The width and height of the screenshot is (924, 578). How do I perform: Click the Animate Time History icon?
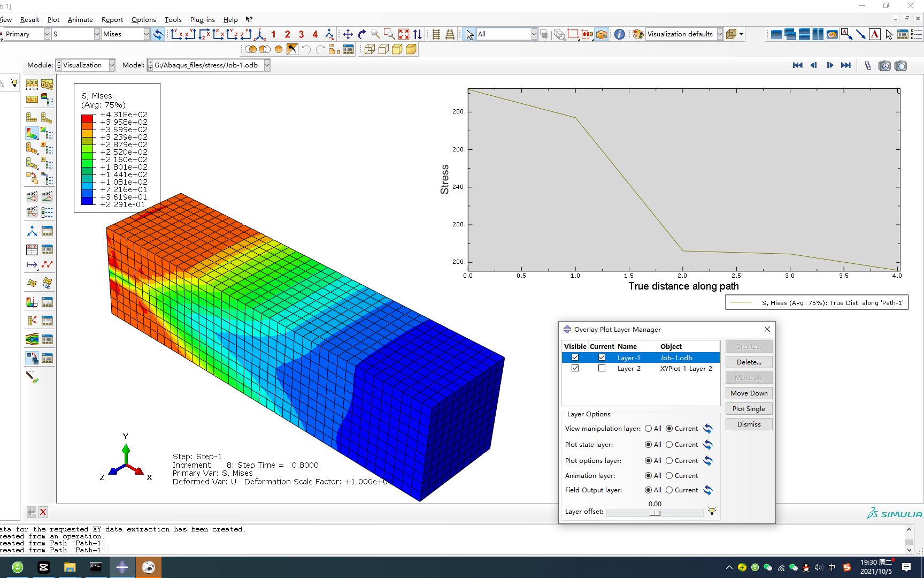tap(47, 196)
